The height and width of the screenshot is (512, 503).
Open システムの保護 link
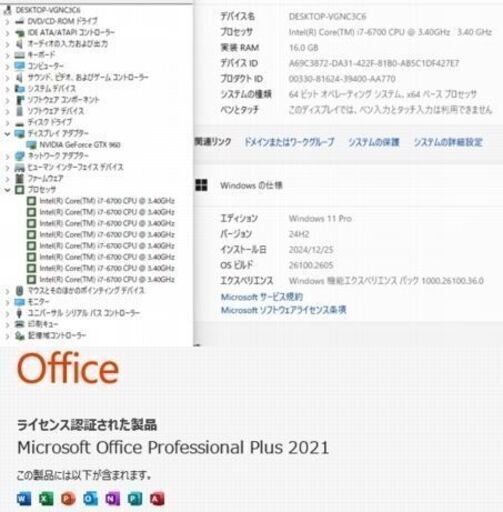point(374,142)
